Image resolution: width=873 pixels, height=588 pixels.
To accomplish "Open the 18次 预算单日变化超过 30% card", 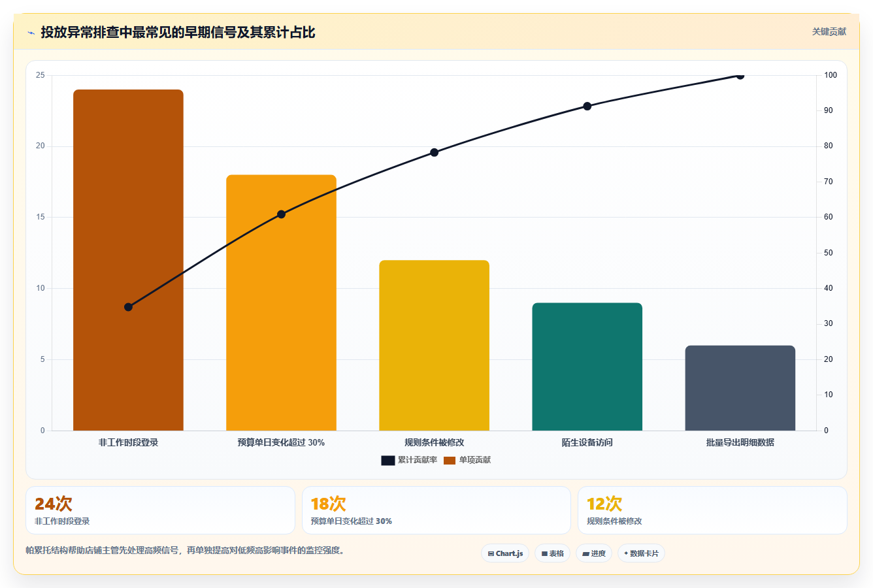I will pyautogui.click(x=436, y=510).
